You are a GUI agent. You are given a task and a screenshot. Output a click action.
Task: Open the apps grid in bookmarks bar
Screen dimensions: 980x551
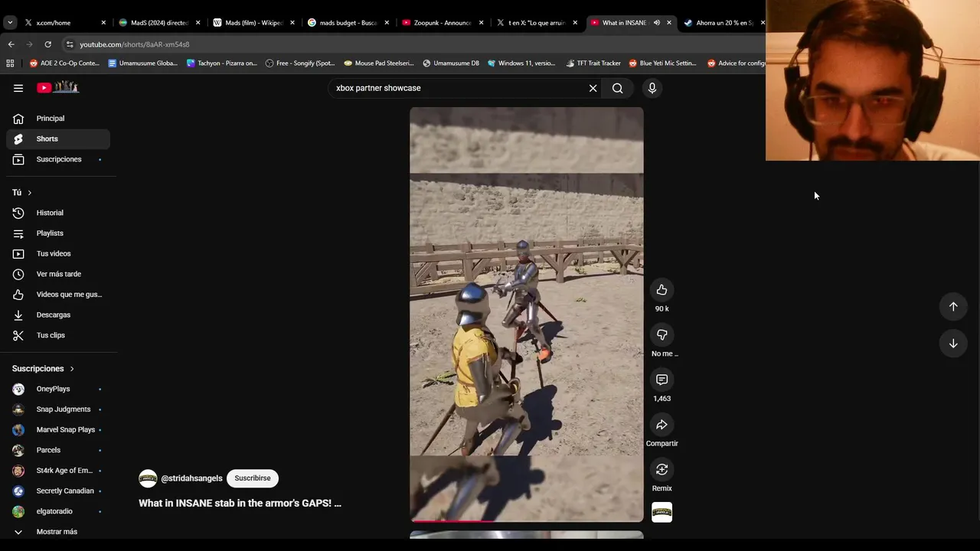pyautogui.click(x=10, y=64)
